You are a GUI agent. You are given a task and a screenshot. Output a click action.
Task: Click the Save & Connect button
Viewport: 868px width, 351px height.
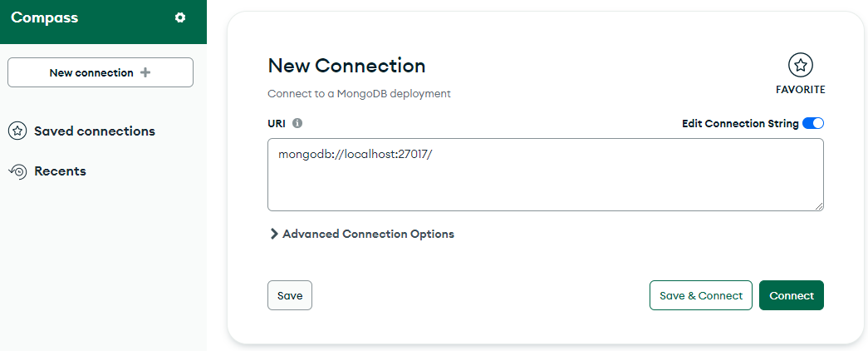pos(701,295)
